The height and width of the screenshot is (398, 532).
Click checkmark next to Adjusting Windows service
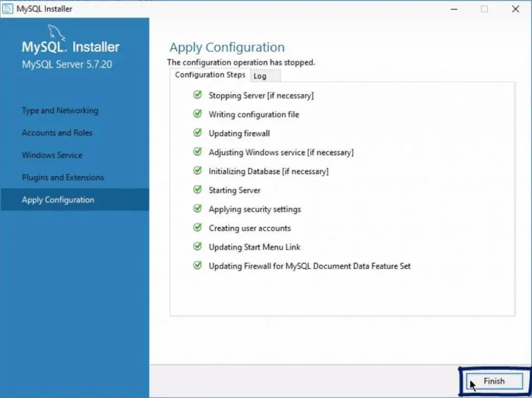pyautogui.click(x=197, y=152)
